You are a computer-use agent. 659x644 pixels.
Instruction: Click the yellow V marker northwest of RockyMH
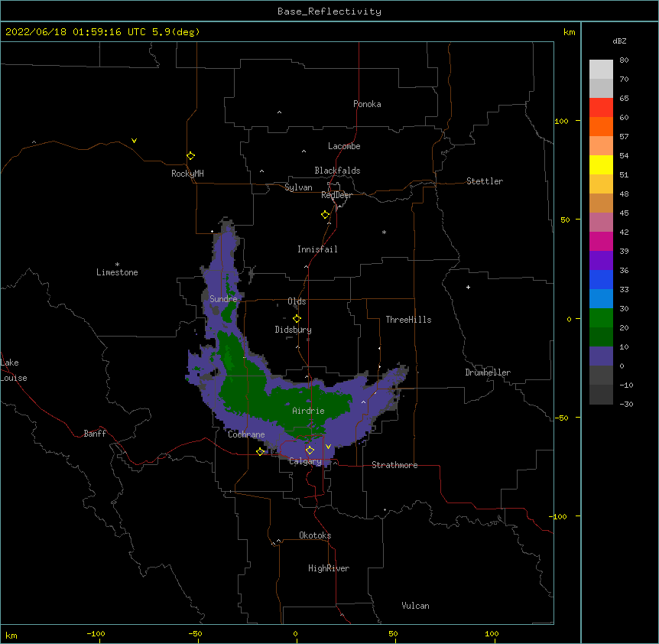click(134, 141)
